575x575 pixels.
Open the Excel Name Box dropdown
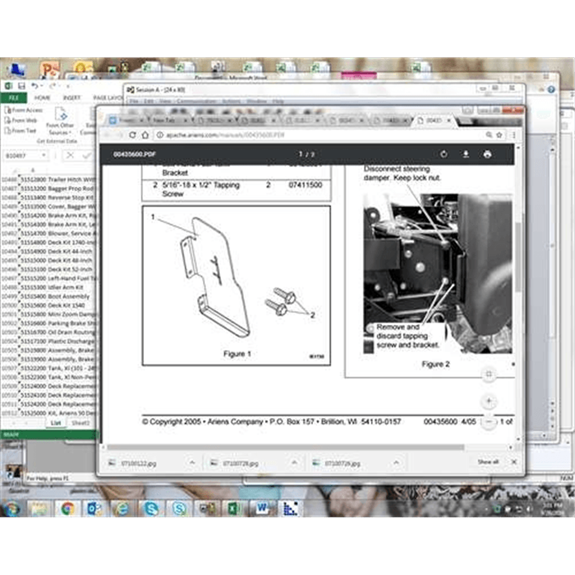pyautogui.click(x=44, y=155)
